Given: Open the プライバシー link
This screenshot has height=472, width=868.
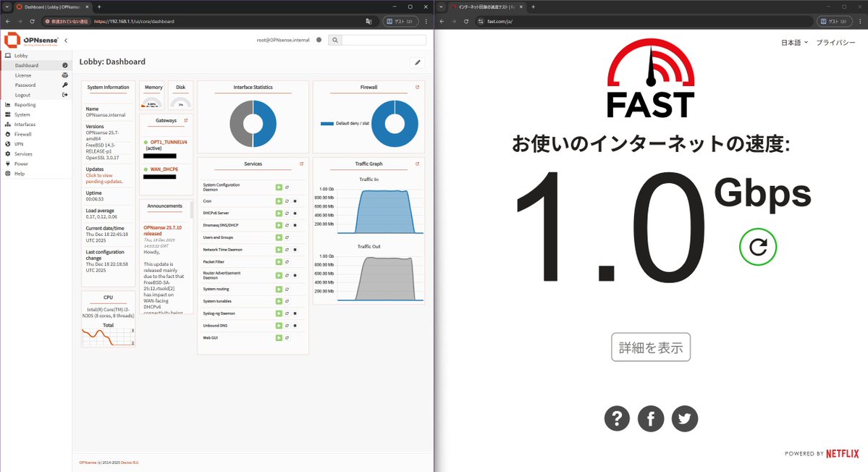Looking at the screenshot, I should click(835, 43).
